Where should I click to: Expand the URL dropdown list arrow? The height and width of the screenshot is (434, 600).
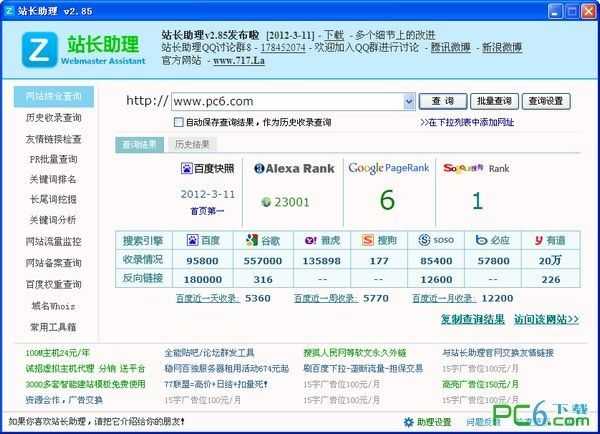(409, 101)
